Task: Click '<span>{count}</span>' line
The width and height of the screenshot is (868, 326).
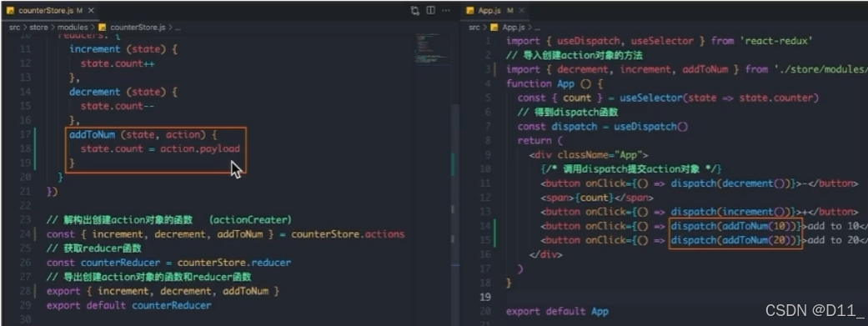Action: click(597, 198)
